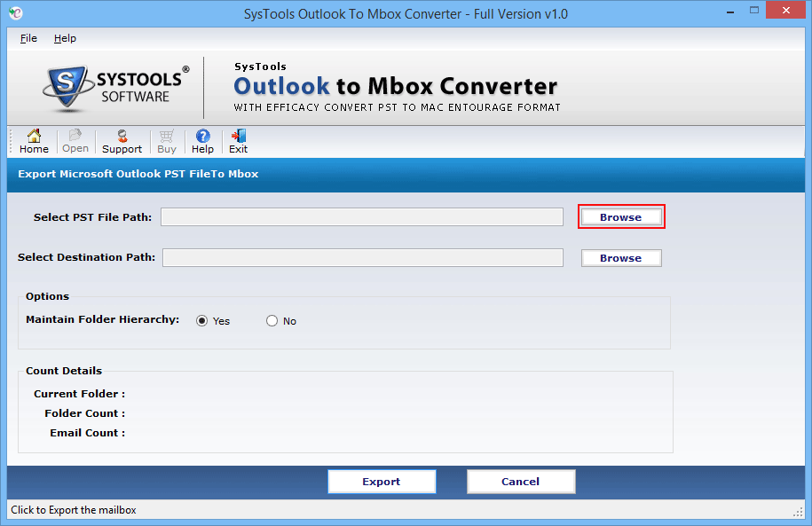The width and height of the screenshot is (812, 526).
Task: Cancel the export operation
Action: click(521, 481)
